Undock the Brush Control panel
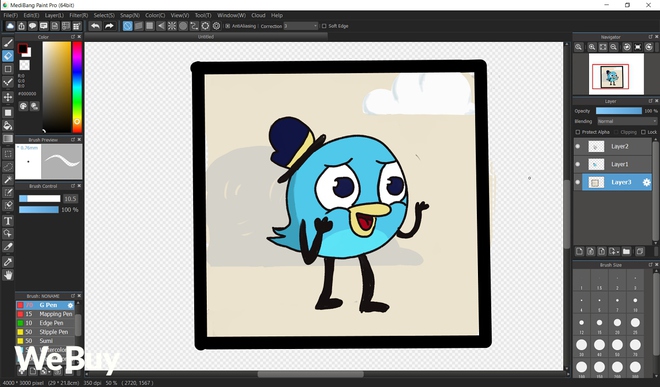 (x=72, y=186)
